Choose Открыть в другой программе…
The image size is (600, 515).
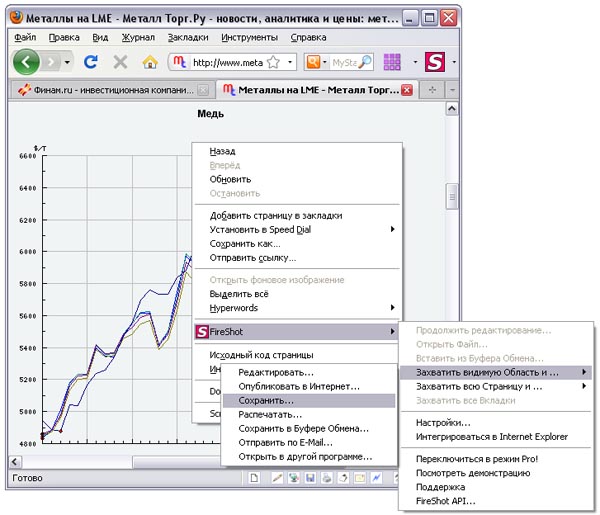point(309,457)
